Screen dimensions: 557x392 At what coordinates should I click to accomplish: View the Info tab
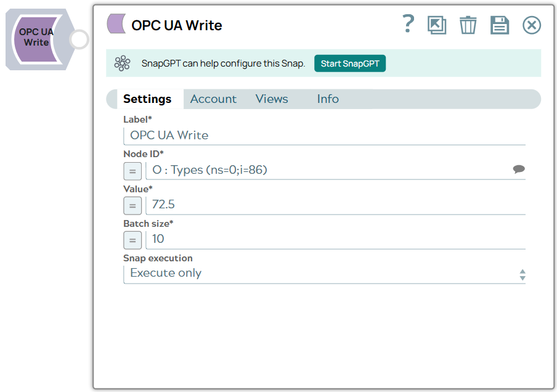(x=327, y=99)
